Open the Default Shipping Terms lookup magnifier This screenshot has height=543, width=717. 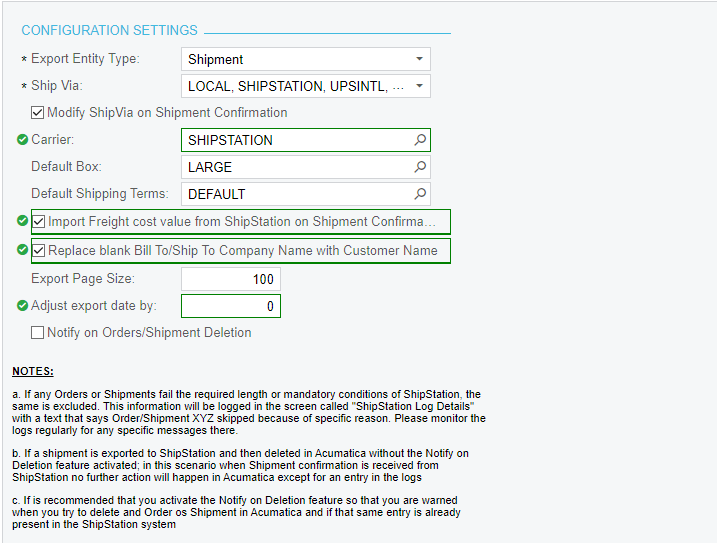pyautogui.click(x=420, y=194)
